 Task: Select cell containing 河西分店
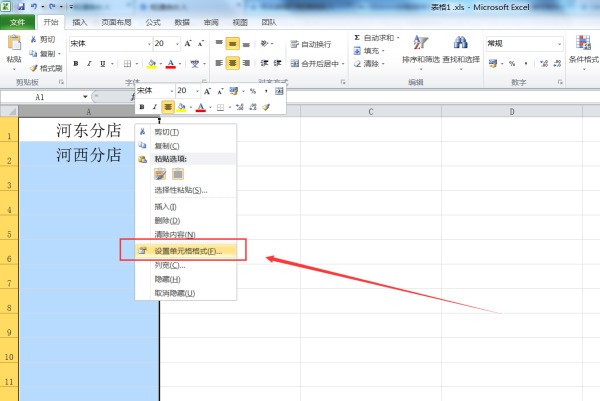pos(89,154)
